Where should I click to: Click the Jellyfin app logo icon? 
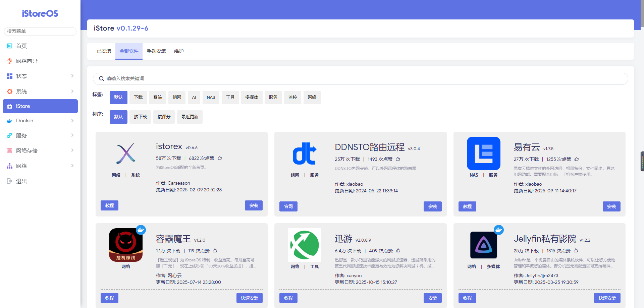coord(483,245)
